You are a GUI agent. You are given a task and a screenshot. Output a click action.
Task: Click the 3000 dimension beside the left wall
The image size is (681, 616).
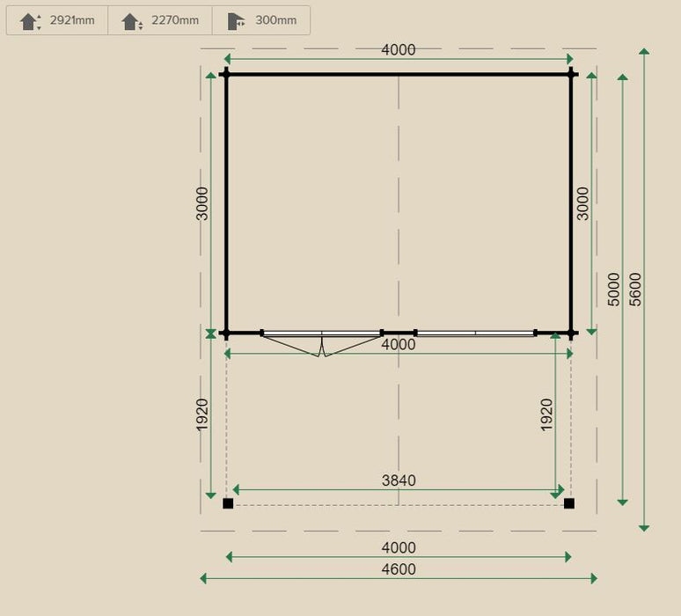tap(202, 202)
